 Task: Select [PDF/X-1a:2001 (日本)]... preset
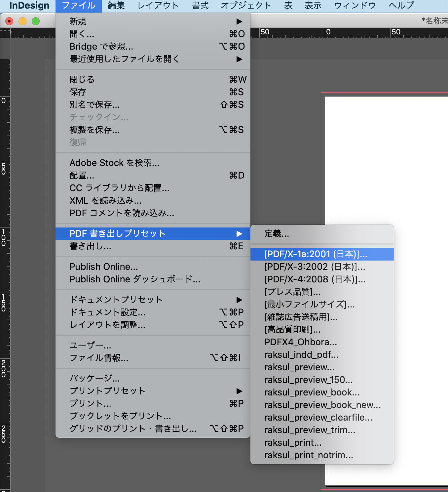point(322,254)
